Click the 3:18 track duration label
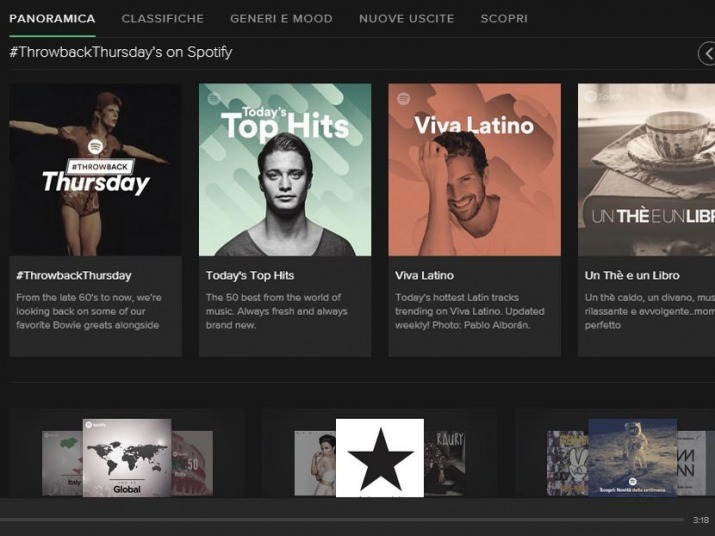Screen dimensions: 715x536 coord(701,520)
